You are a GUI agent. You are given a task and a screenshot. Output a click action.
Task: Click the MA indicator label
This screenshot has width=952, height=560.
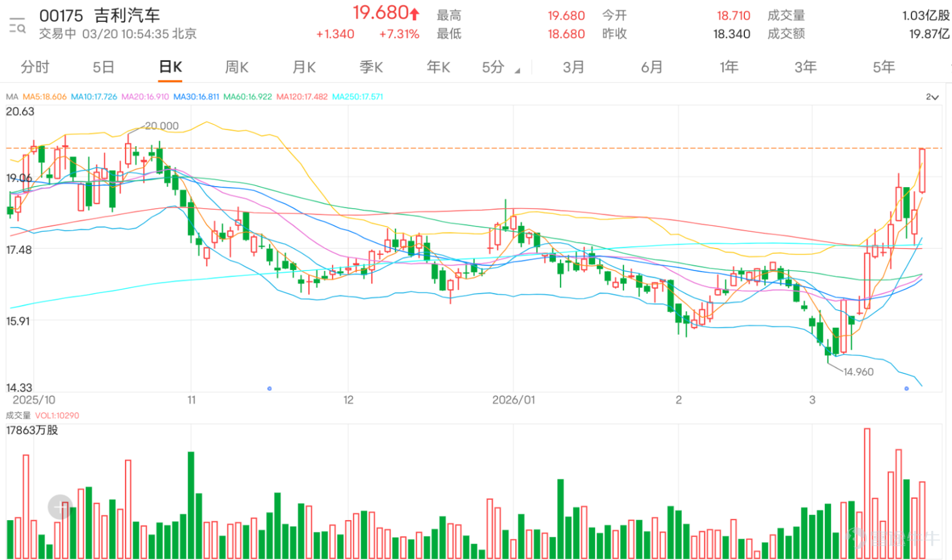tap(12, 96)
